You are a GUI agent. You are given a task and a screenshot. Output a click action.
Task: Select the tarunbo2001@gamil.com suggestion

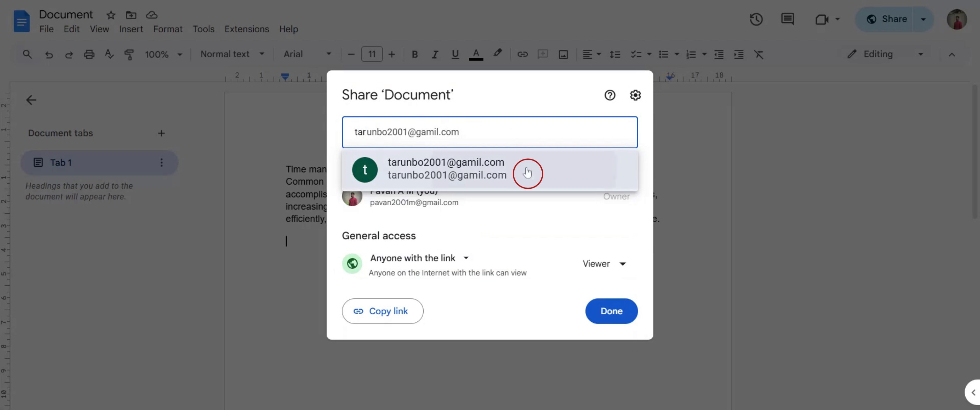point(447,169)
